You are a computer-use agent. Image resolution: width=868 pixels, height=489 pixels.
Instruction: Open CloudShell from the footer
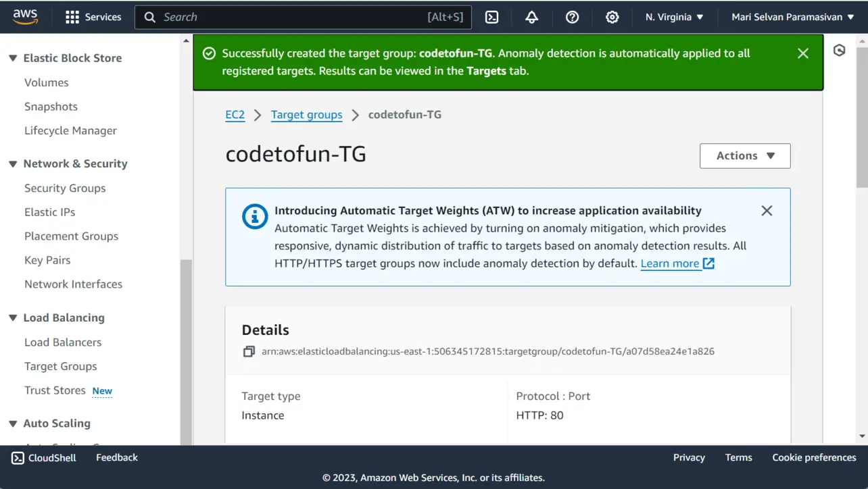[44, 458]
